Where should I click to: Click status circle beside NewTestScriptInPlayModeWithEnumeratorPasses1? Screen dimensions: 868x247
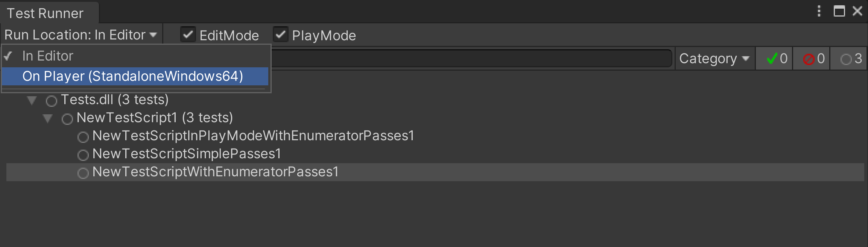pyautogui.click(x=83, y=137)
